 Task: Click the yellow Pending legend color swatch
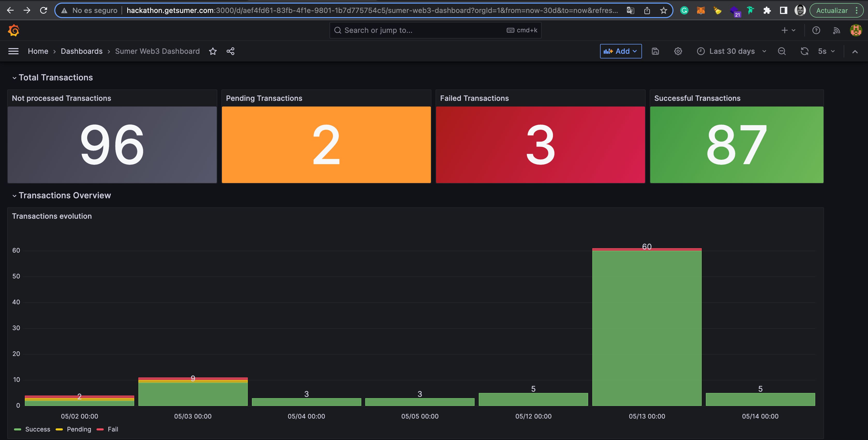point(59,429)
